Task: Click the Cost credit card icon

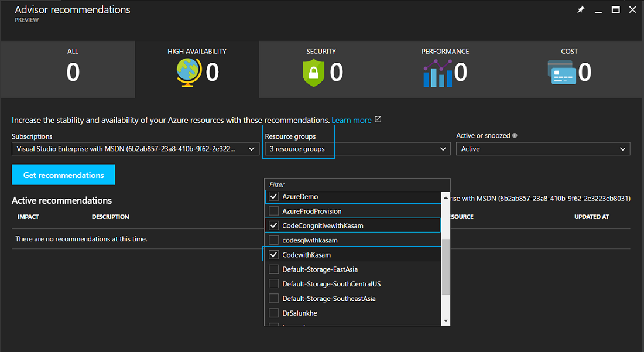Action: click(x=561, y=73)
